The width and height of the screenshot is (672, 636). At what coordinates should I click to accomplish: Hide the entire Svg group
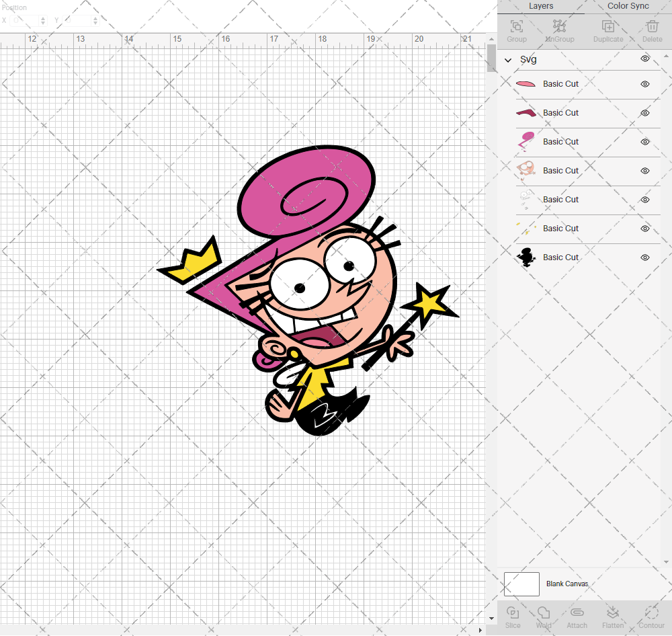pos(644,58)
